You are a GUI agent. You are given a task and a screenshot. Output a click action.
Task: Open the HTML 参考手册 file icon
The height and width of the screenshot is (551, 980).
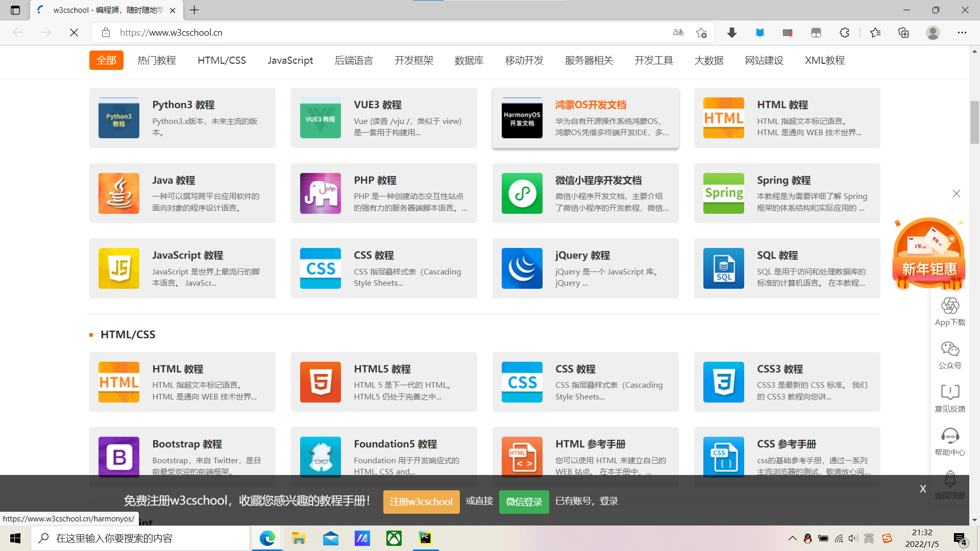click(x=522, y=457)
